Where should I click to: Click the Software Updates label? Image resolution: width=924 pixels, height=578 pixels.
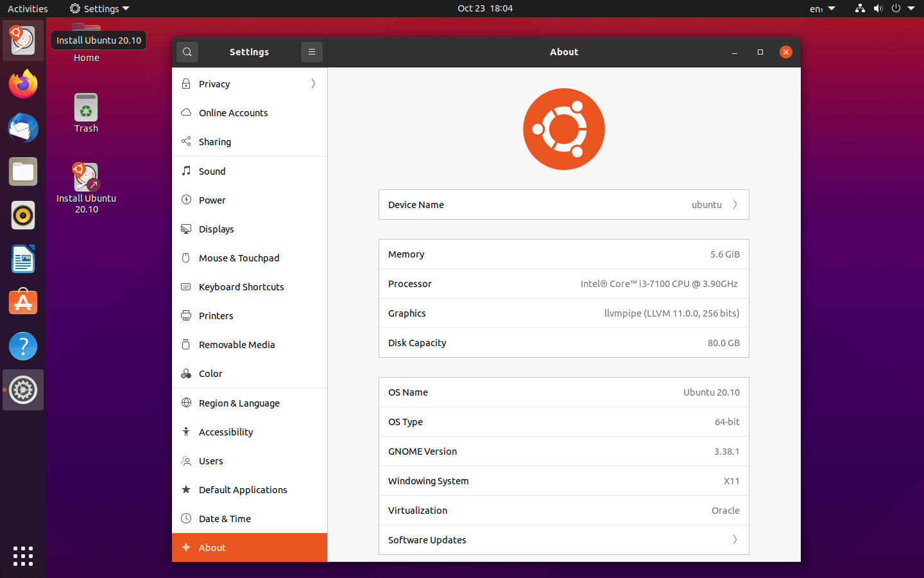pos(427,540)
